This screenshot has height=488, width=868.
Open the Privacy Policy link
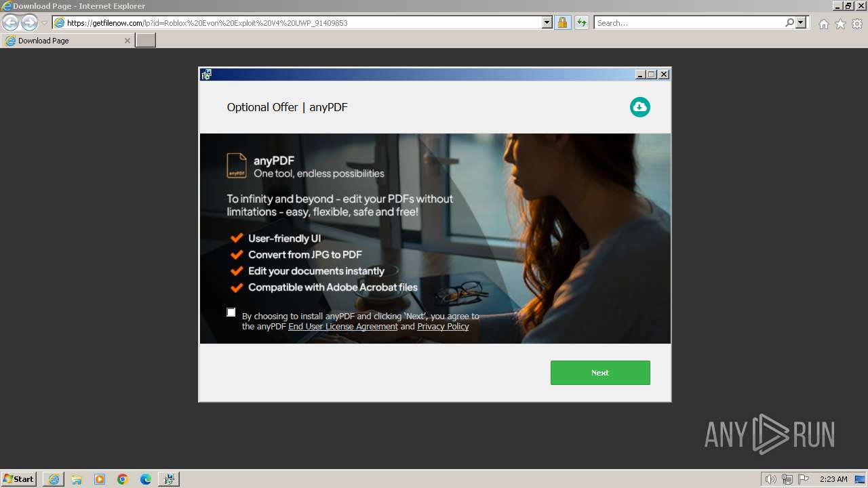[x=443, y=327]
